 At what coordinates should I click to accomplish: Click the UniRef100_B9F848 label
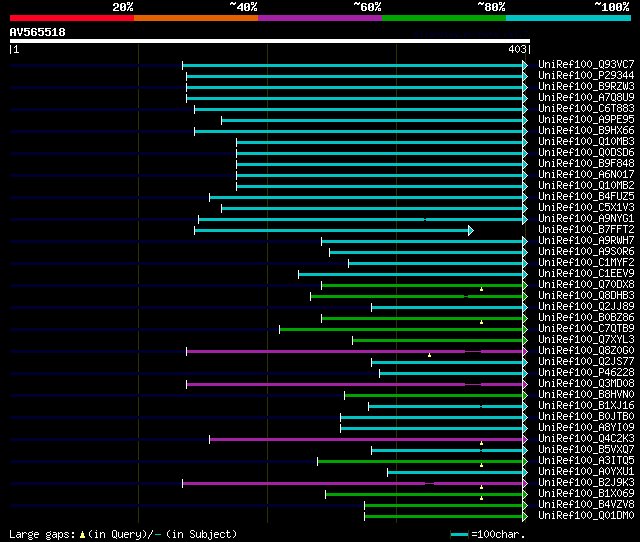tap(586, 164)
